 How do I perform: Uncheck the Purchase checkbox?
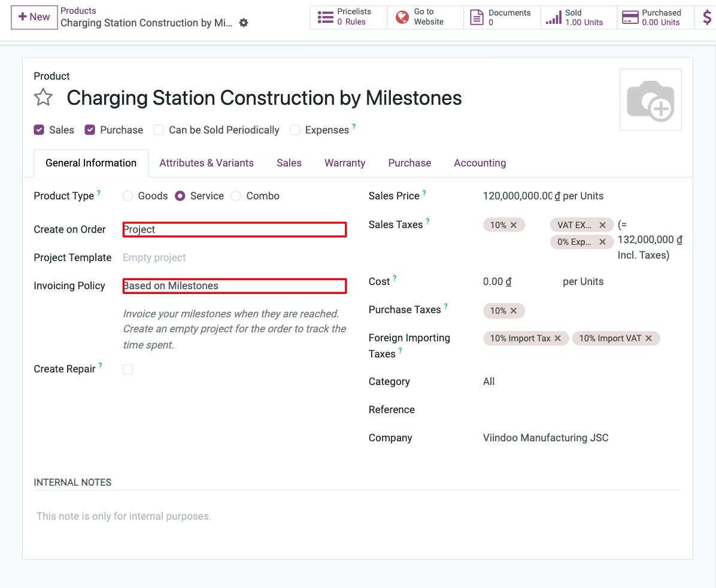click(90, 130)
